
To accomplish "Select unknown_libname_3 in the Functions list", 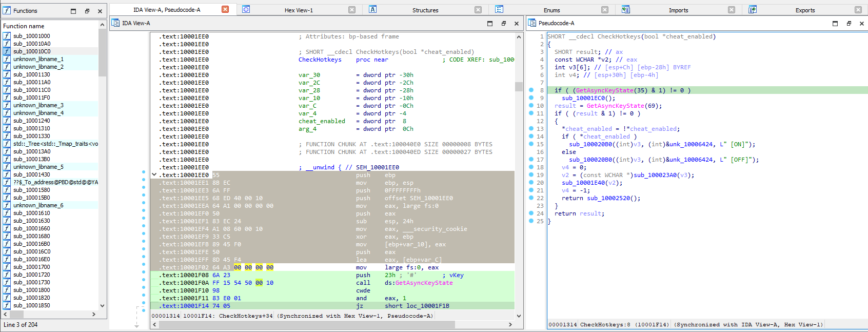I will tap(38, 105).
